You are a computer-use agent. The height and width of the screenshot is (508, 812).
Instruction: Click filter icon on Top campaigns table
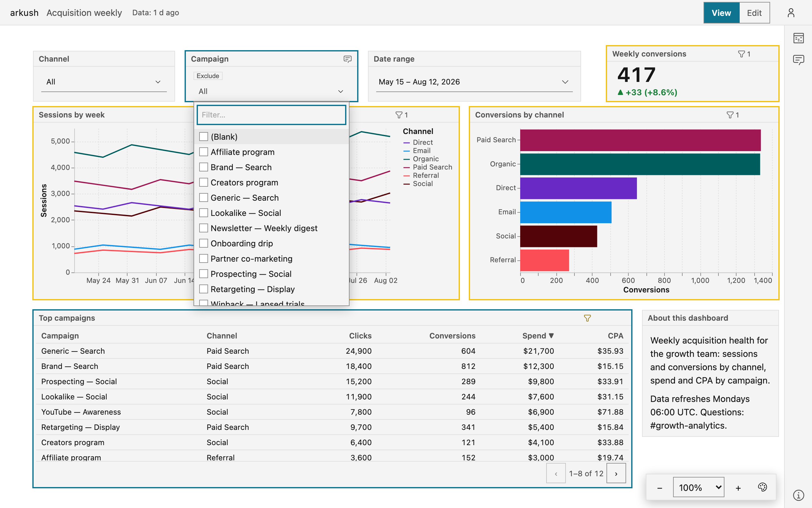587,318
